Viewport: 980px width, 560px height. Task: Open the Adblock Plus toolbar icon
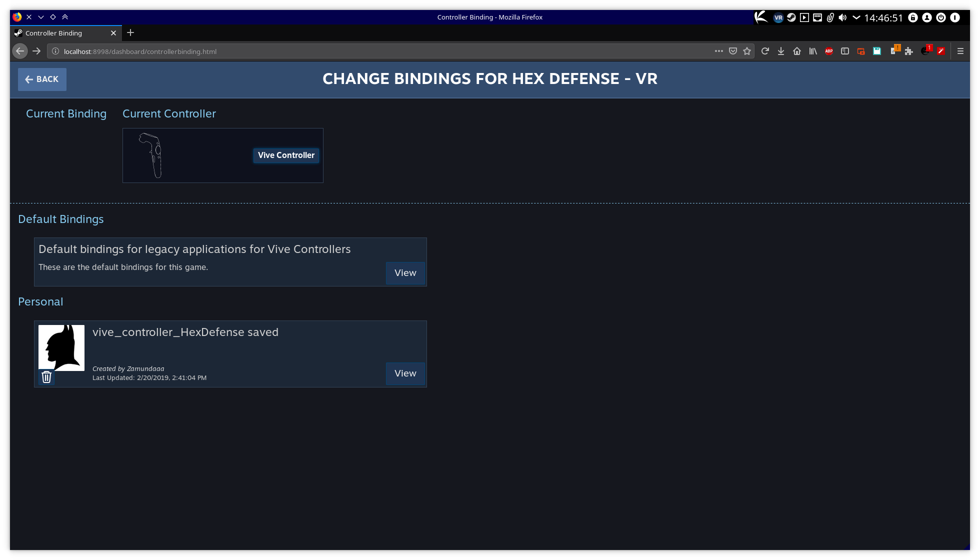click(828, 50)
